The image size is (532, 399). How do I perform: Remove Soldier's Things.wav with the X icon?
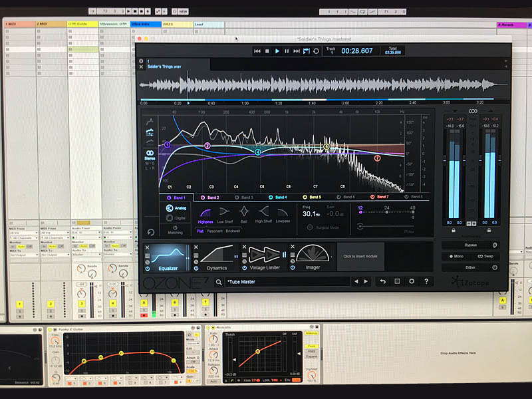point(141,67)
